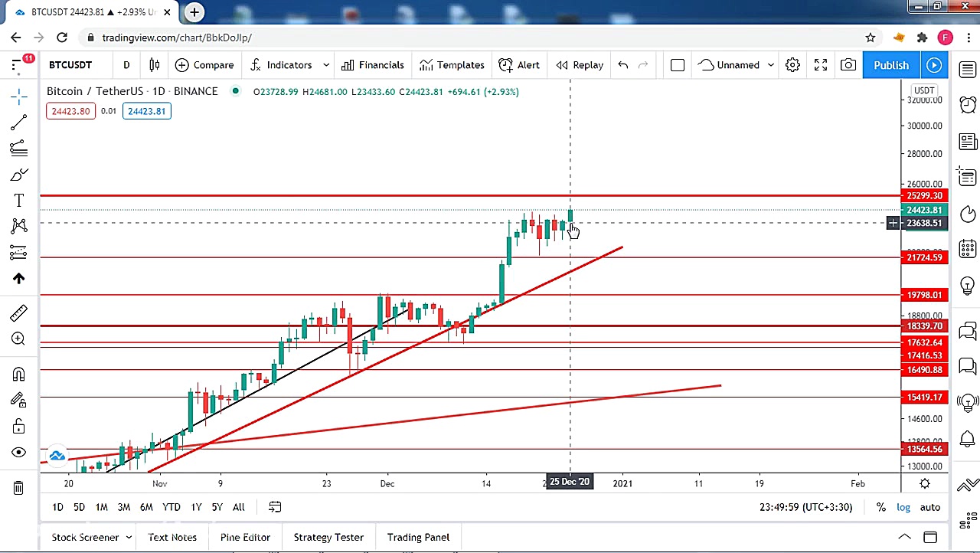Open the D interval selector

pyautogui.click(x=126, y=65)
